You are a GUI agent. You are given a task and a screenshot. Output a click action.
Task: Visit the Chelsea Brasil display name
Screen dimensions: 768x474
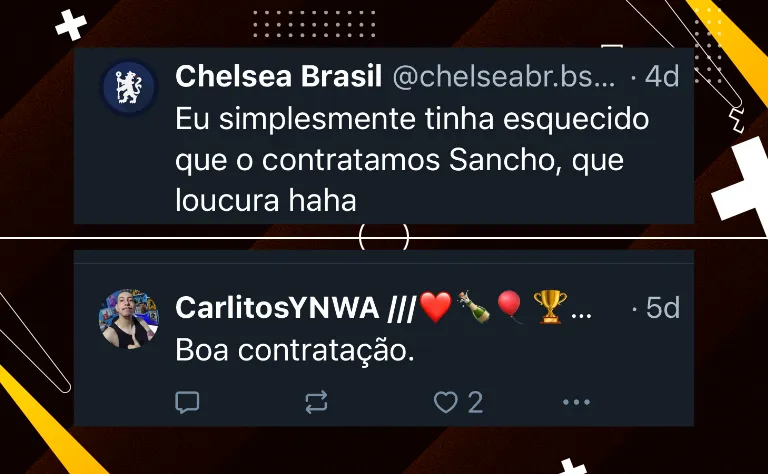pos(278,76)
